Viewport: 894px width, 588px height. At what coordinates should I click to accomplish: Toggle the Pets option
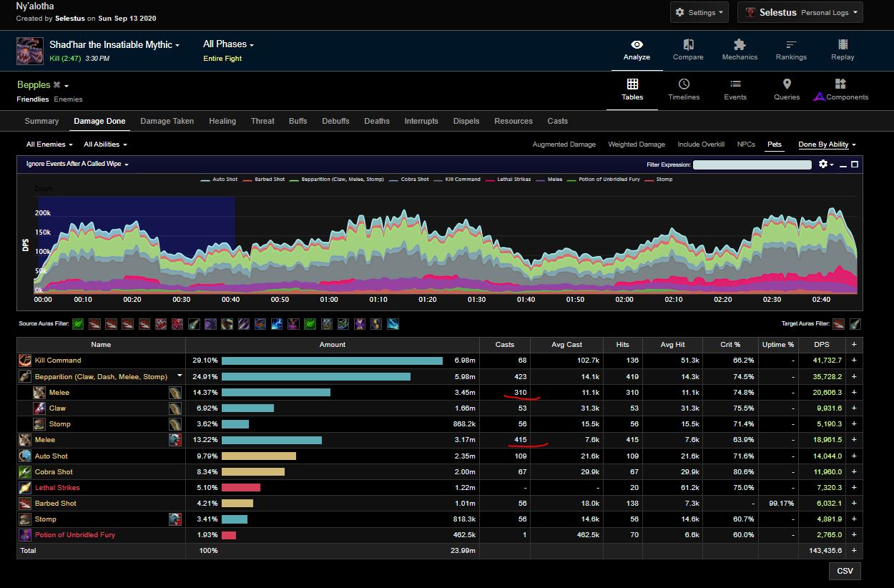[x=774, y=144]
